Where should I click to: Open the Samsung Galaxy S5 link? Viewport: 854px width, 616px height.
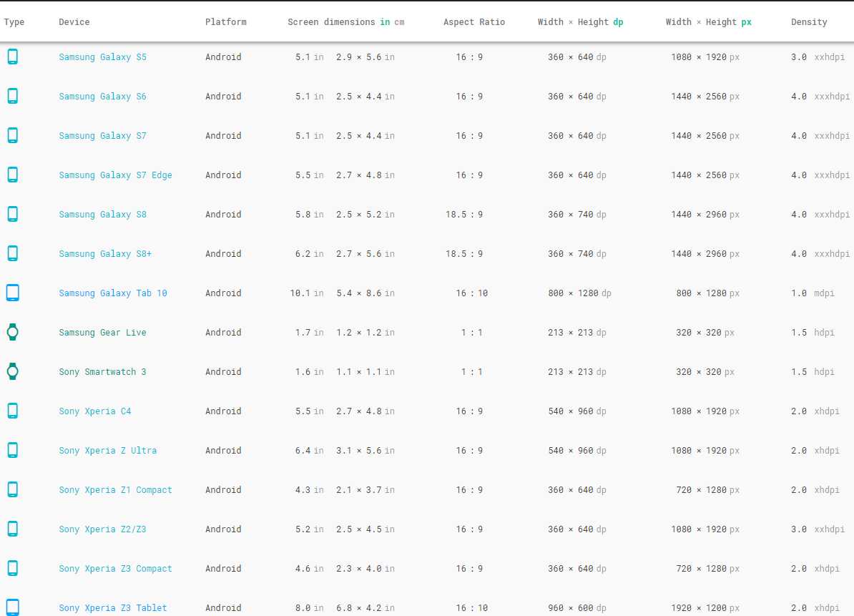pyautogui.click(x=102, y=57)
